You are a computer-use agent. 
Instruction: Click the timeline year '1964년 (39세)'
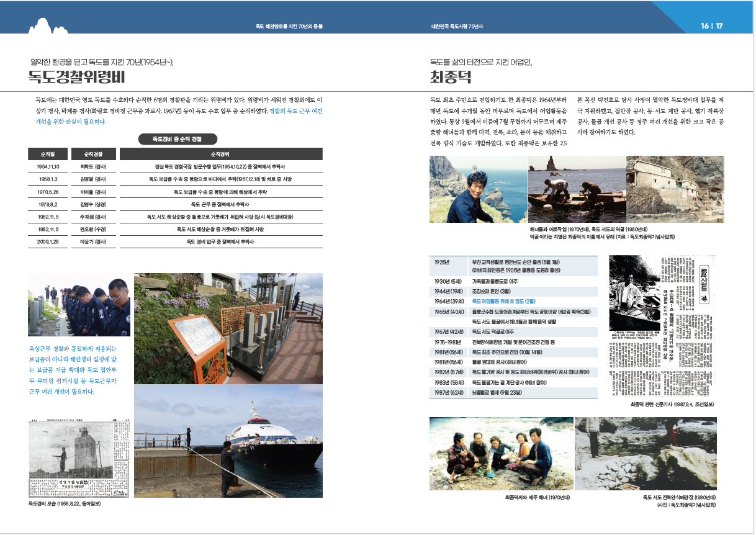point(449,300)
